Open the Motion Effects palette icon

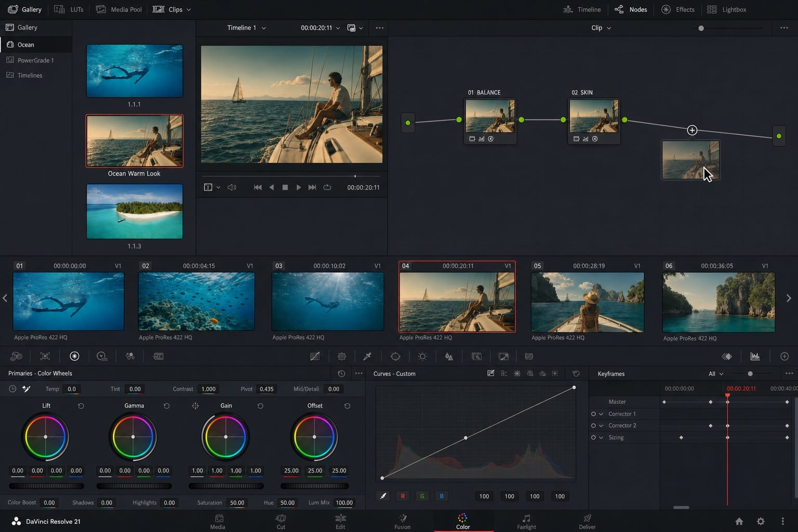click(158, 356)
